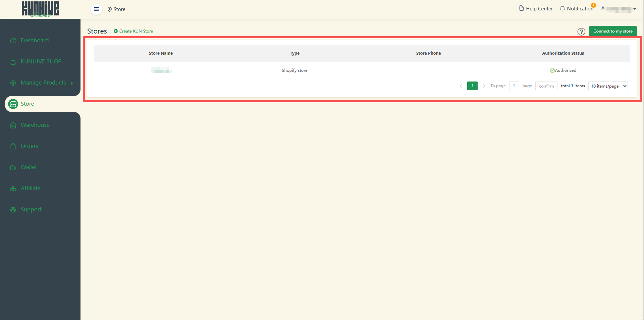This screenshot has height=320, width=644.
Task: Click the Wallet icon in sidebar
Action: coord(13,167)
